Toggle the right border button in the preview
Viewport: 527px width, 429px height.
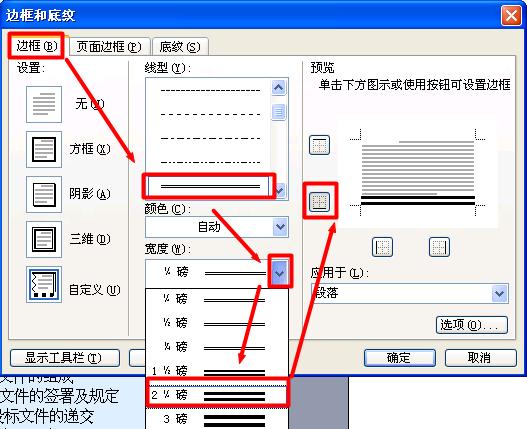[x=439, y=247]
